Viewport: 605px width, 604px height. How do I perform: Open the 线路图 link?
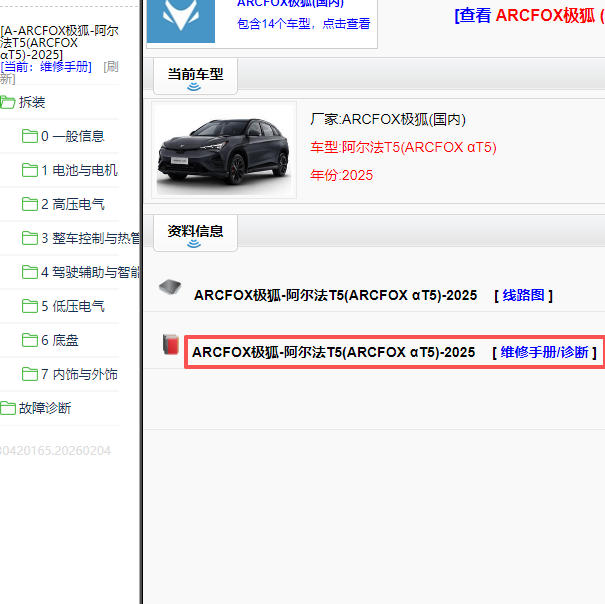(x=523, y=295)
